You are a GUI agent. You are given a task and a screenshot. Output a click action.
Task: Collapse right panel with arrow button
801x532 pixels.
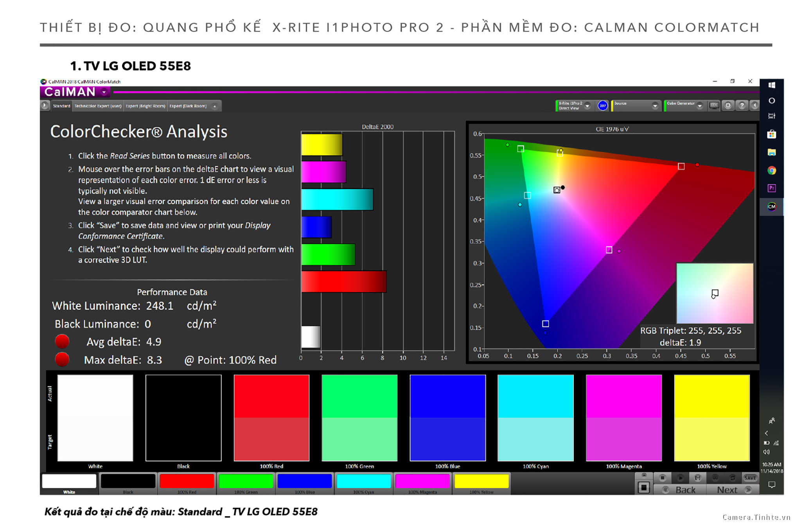click(x=754, y=106)
